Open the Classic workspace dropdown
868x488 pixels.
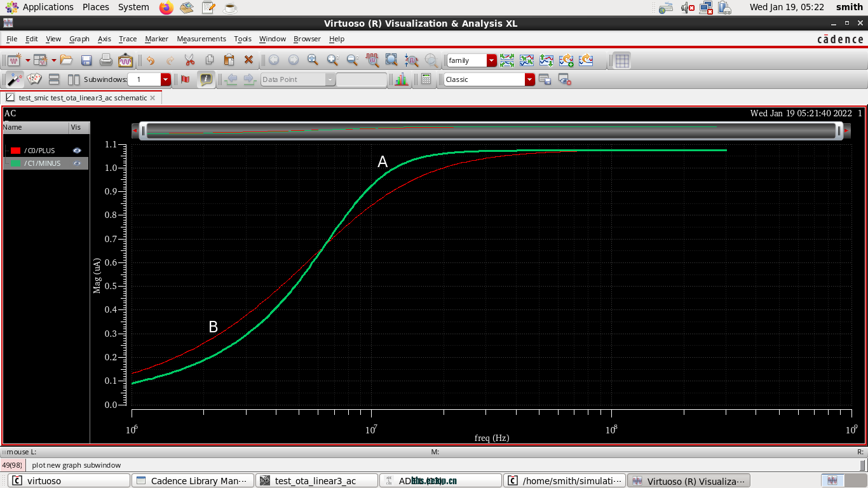529,79
